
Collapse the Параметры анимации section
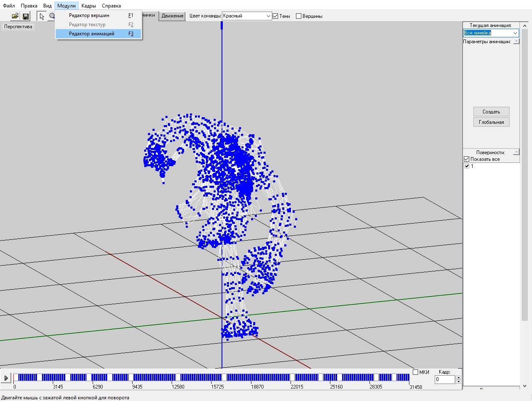(x=516, y=42)
